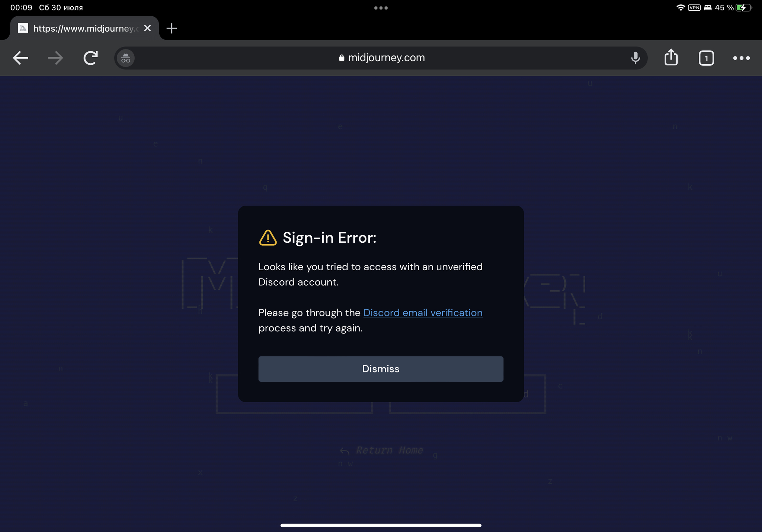This screenshot has height=532, width=762.
Task: Tap the battery status indicator
Action: pos(743,8)
